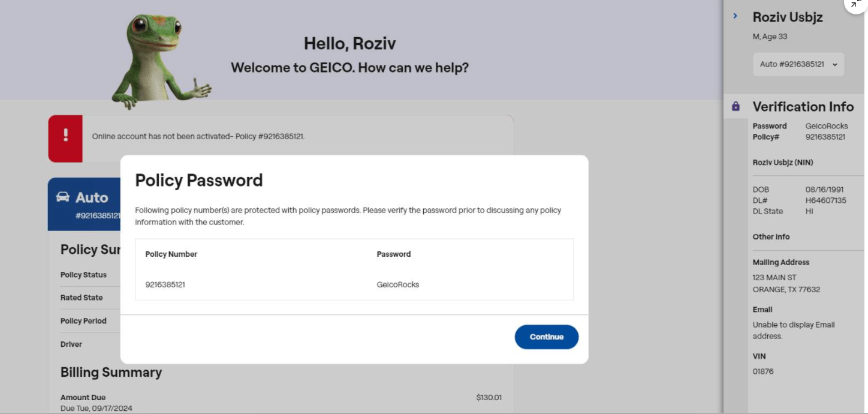Click the Mailing Address 123 MAIN ST

pos(774,277)
